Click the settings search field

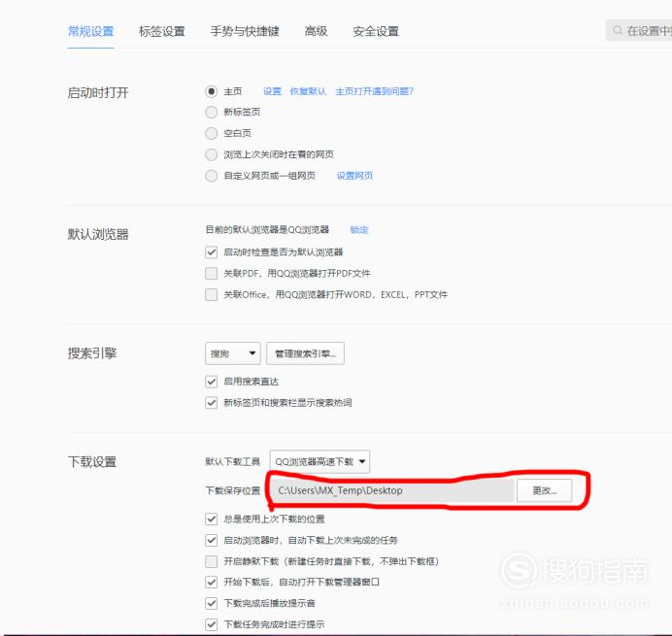(639, 30)
